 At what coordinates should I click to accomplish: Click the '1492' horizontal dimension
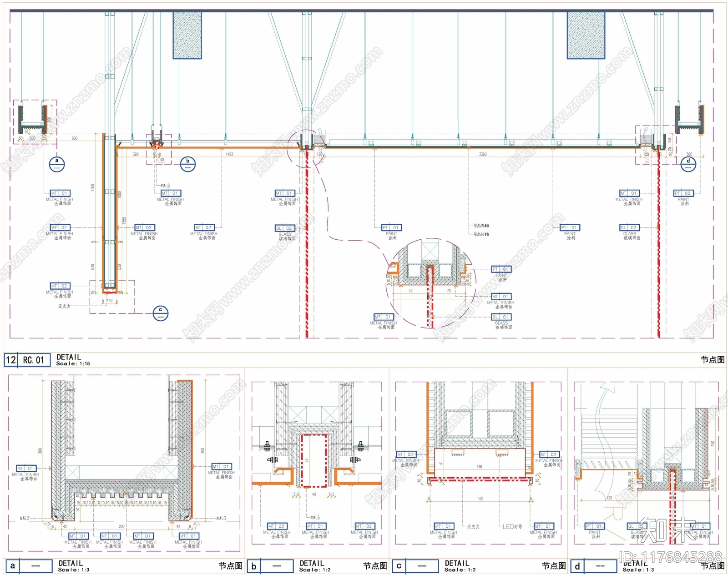(229, 154)
